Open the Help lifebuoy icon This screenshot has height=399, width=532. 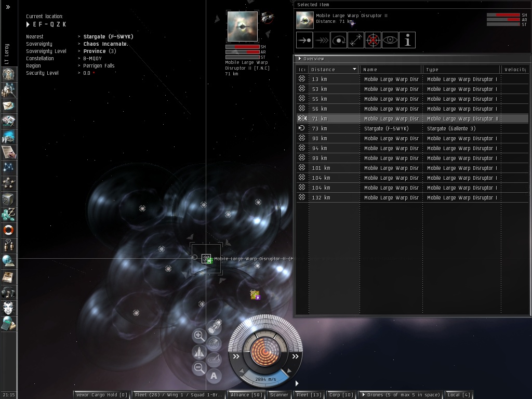click(x=8, y=230)
